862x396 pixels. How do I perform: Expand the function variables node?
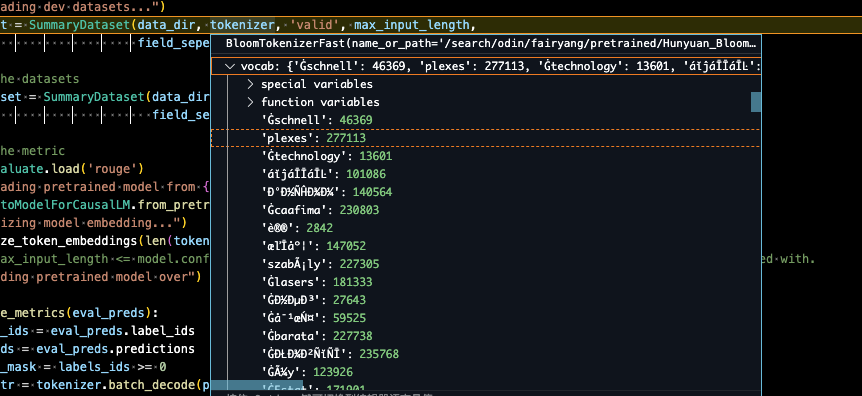(250, 102)
